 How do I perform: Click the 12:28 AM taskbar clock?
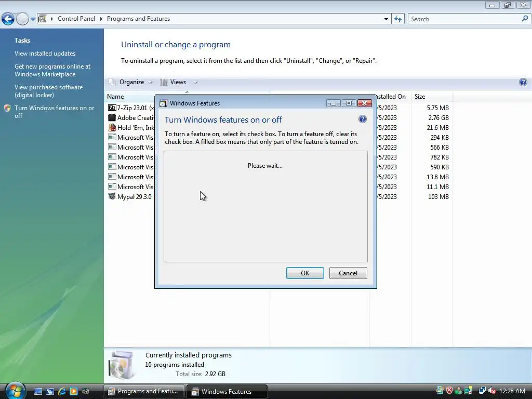coord(512,391)
